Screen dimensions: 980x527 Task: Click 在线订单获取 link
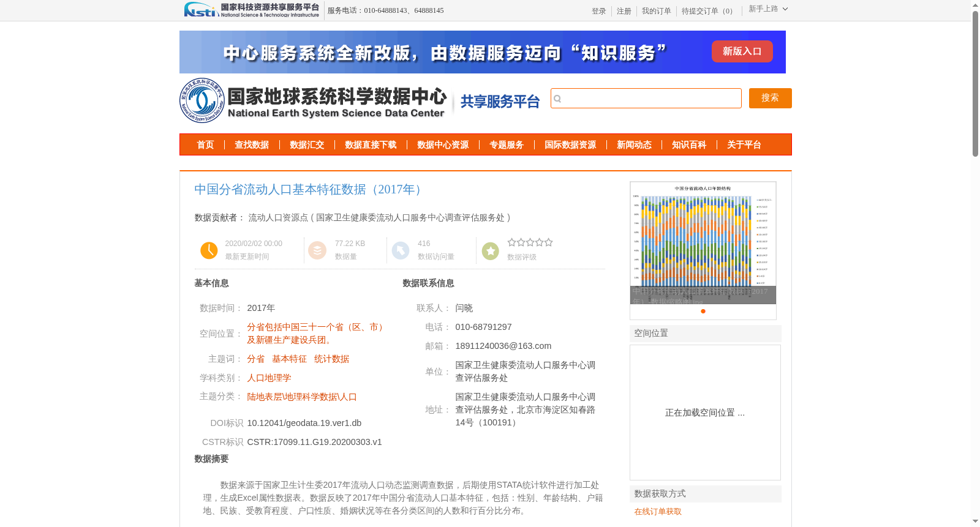click(658, 512)
